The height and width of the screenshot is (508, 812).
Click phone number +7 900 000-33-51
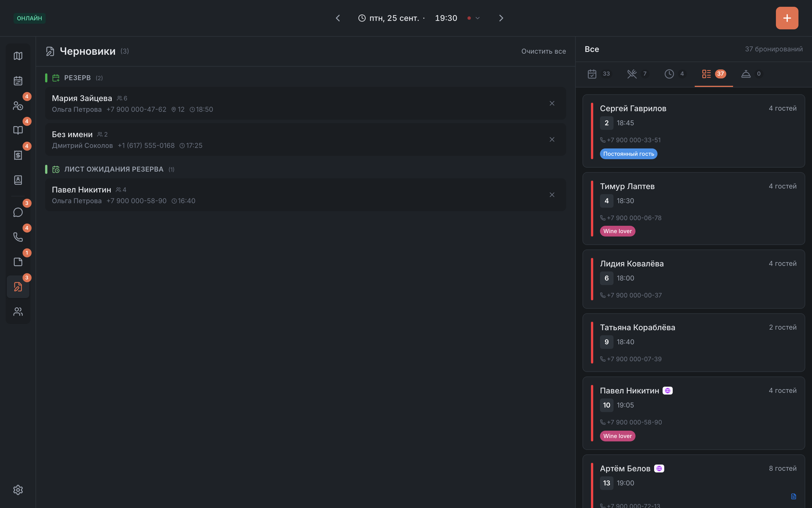634,140
